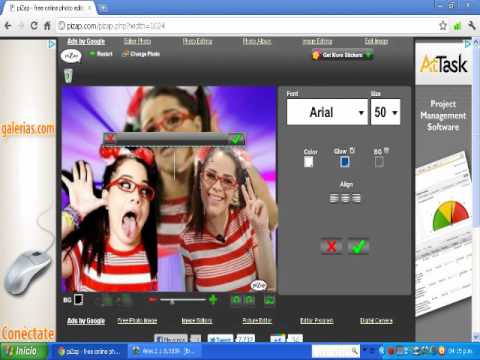
Task: Select the piZap browser tab
Action: (50, 8)
